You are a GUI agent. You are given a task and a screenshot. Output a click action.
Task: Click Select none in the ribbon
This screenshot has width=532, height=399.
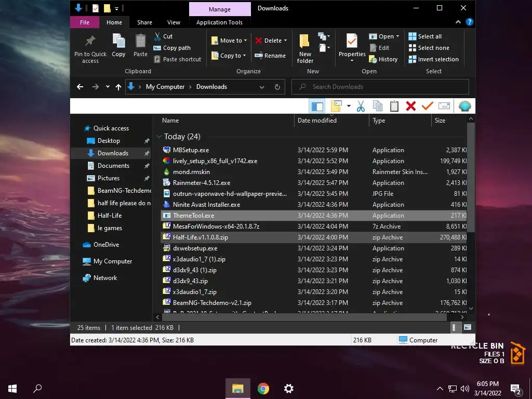pos(429,48)
